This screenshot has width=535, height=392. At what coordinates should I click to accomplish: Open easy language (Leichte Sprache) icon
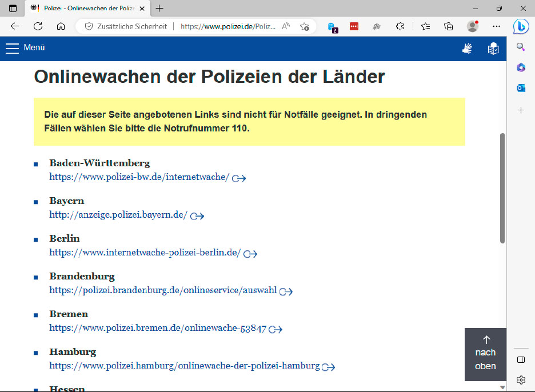pyautogui.click(x=493, y=49)
